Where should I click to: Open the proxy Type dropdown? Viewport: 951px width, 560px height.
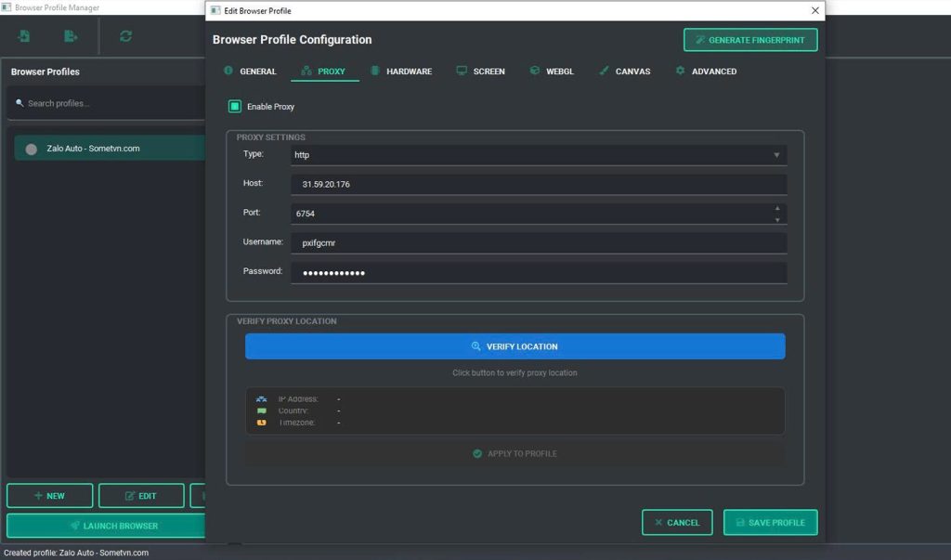[x=538, y=155]
